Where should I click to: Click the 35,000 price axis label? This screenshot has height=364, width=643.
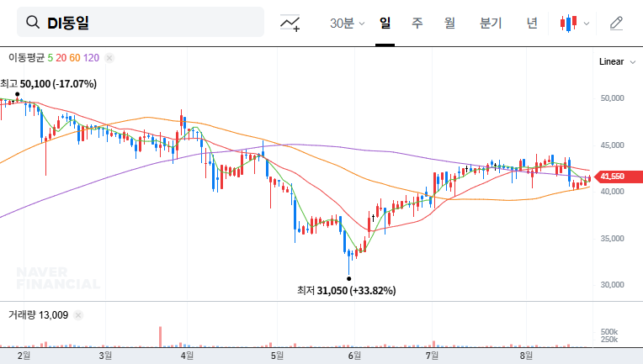point(612,239)
